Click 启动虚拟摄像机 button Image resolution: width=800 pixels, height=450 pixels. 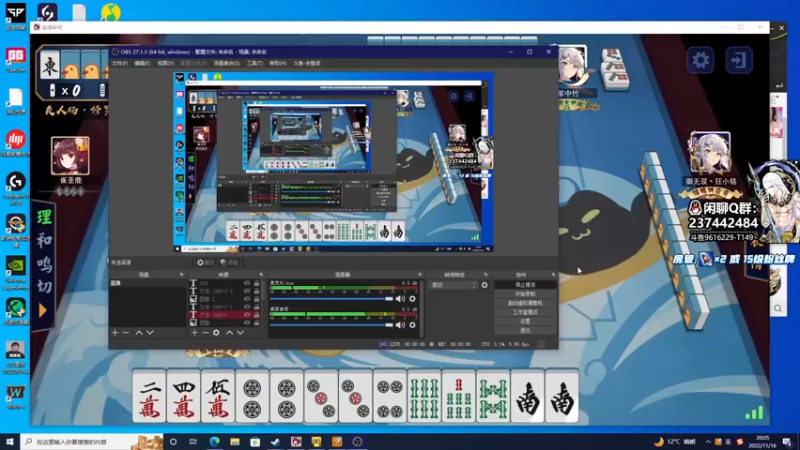(525, 303)
